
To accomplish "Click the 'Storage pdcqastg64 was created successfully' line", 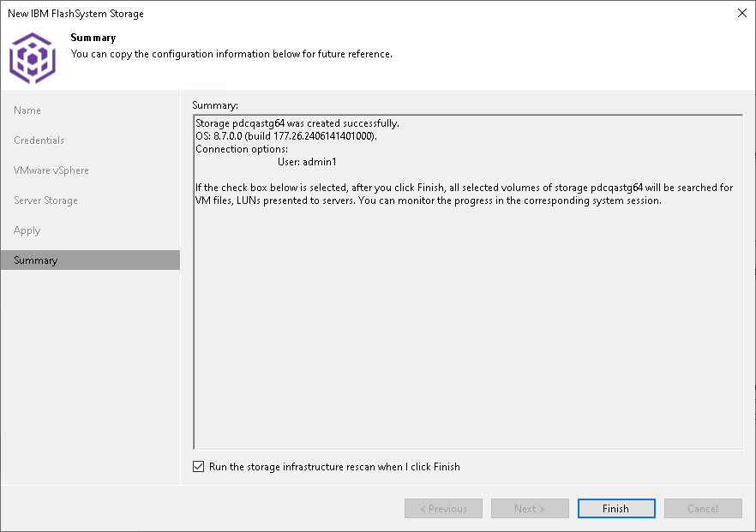I will click(x=297, y=123).
